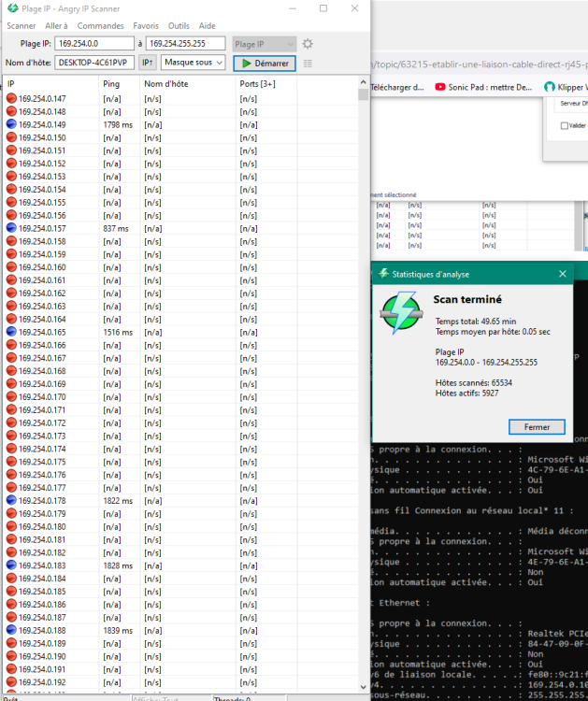Click the scanner list scroll up arrow

click(x=363, y=82)
